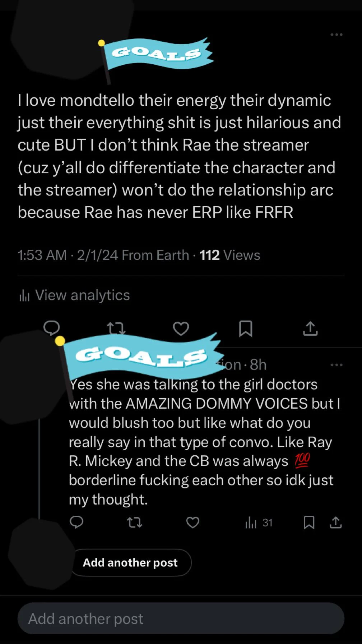
Task: Like the main post with heart icon
Action: (181, 328)
